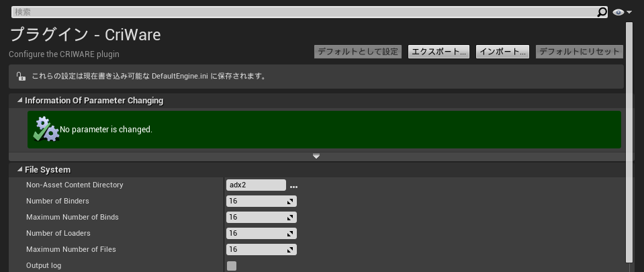Click the 'Maximum Number of Binds' label
This screenshot has height=272, width=644.
(x=73, y=217)
